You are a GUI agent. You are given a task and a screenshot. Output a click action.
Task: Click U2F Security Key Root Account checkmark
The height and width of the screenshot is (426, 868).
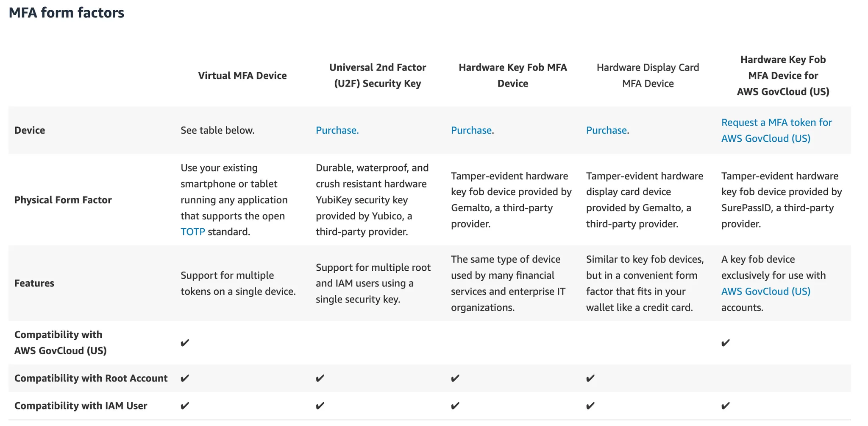[x=320, y=378]
